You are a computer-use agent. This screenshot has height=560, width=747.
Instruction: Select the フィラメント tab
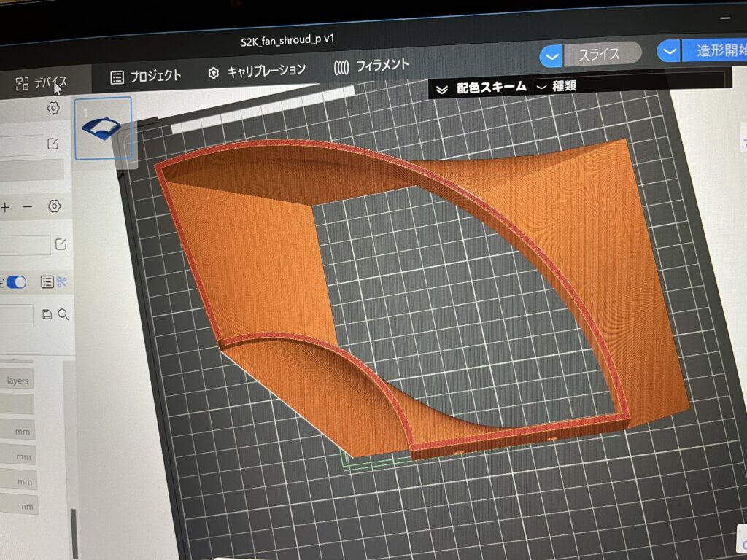(x=371, y=66)
